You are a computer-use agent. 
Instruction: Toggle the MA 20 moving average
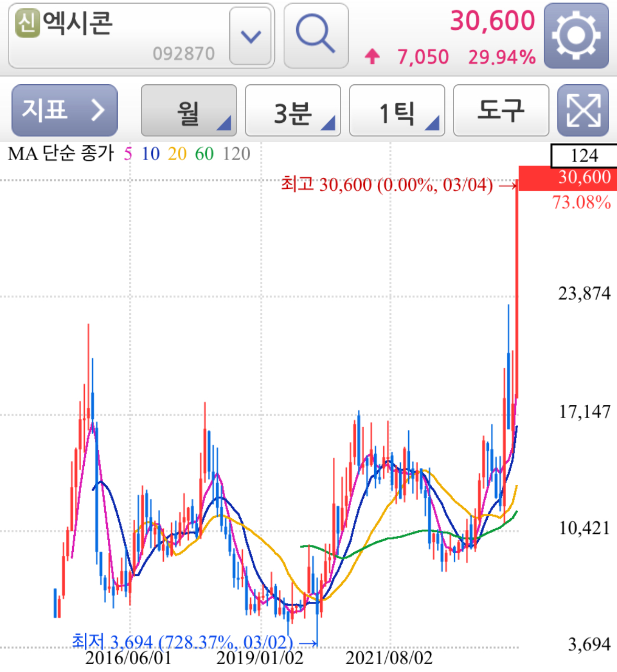click(x=176, y=154)
